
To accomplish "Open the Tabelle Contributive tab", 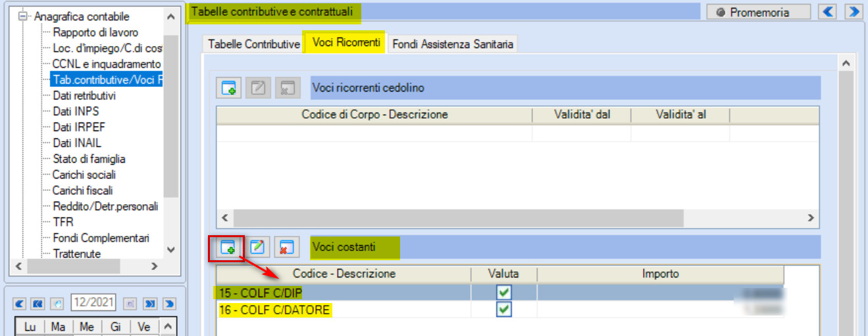I will [x=254, y=44].
